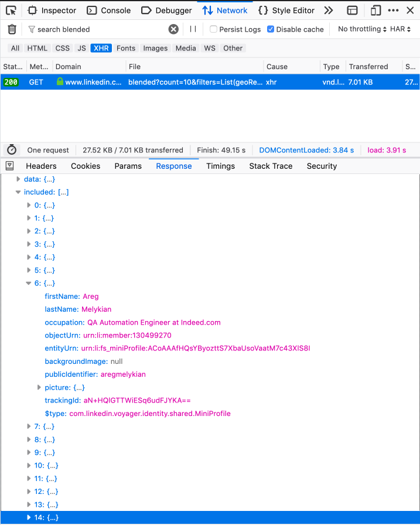Select the publicIdentifier aregmelykian row
Viewport: 420px width, 525px height.
click(210, 374)
